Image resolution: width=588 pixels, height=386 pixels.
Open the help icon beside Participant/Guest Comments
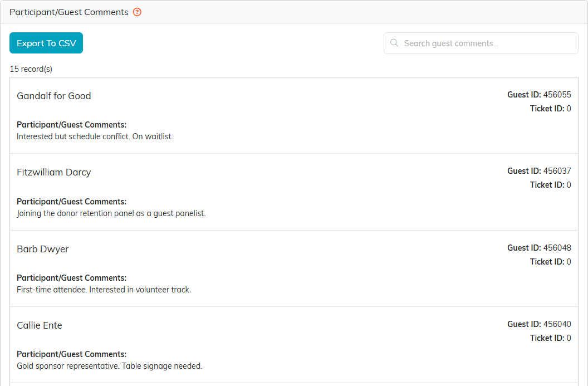pos(137,12)
